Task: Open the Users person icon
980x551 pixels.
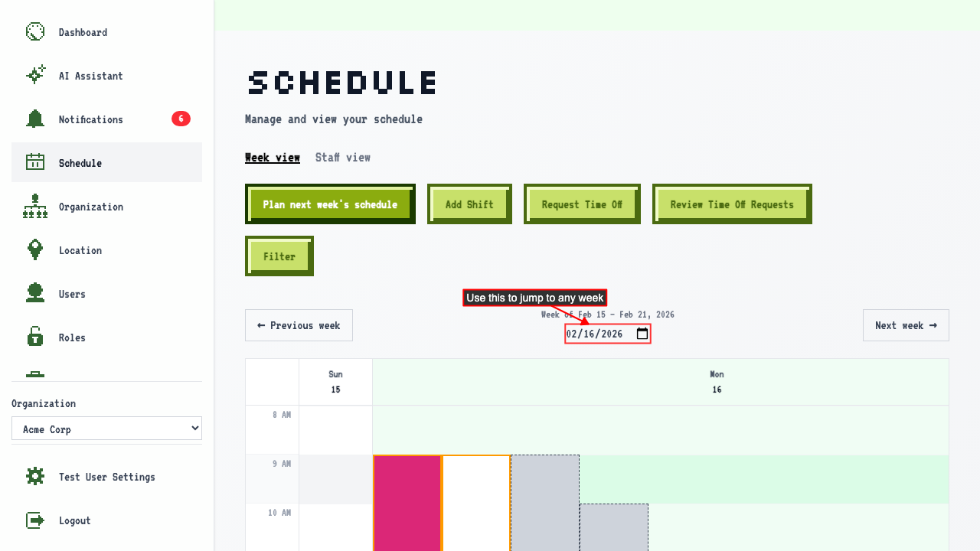Action: pos(35,293)
